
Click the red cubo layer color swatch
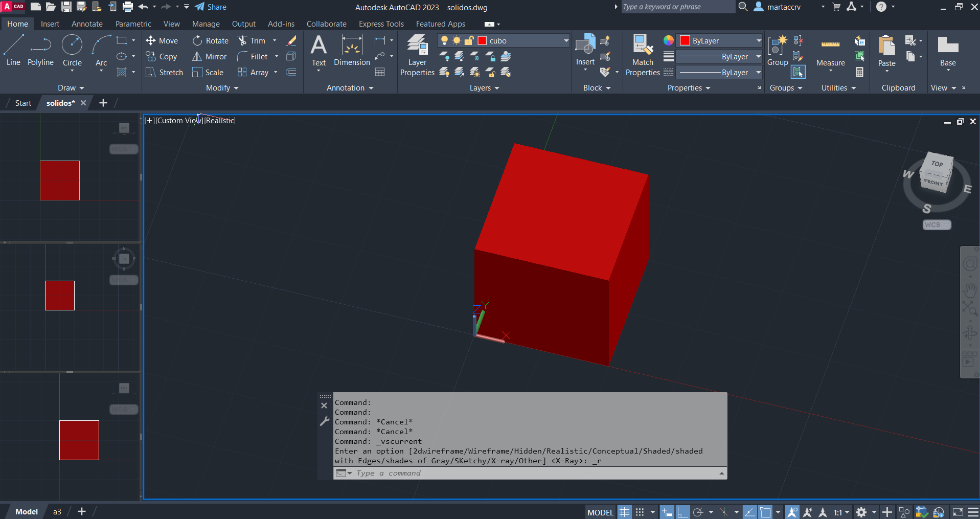(482, 41)
